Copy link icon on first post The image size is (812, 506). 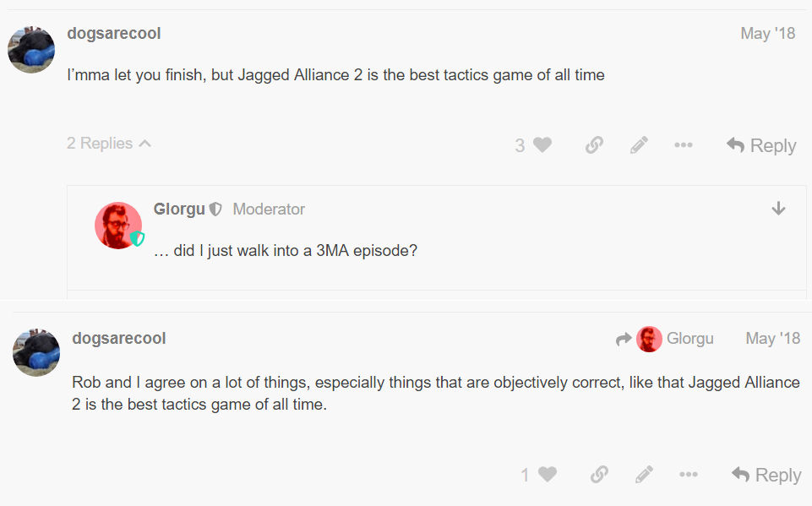click(594, 145)
